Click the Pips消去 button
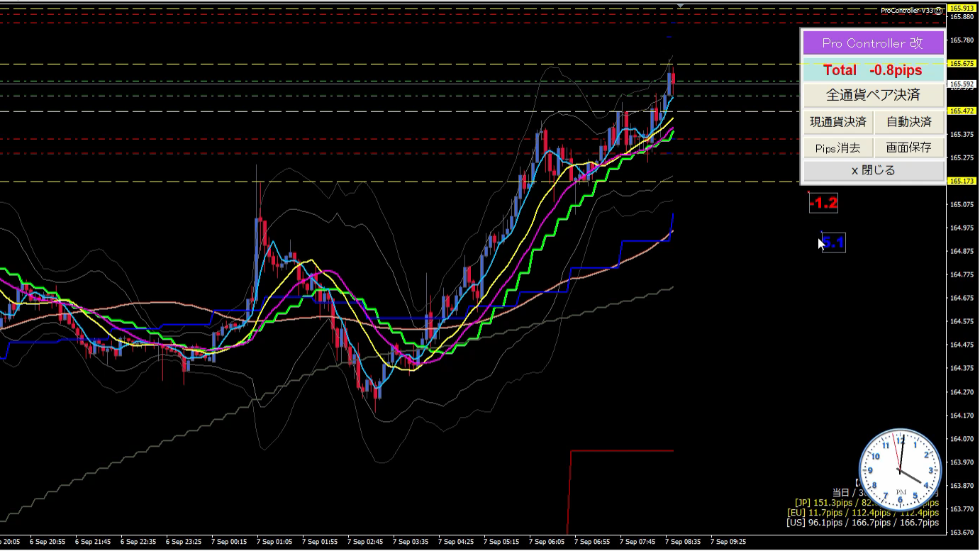 837,148
